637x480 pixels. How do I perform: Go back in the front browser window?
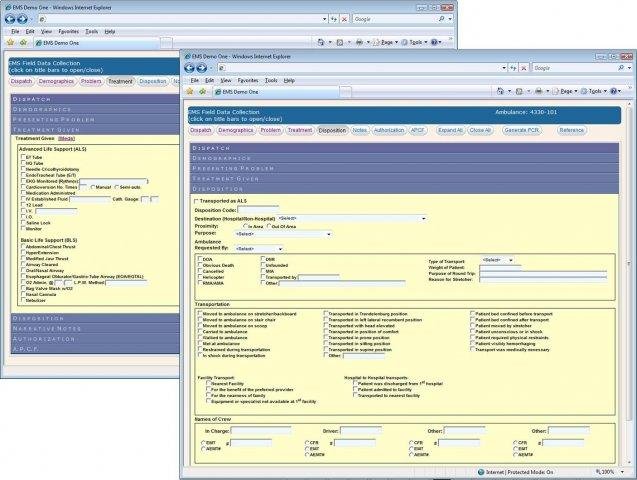[189, 68]
